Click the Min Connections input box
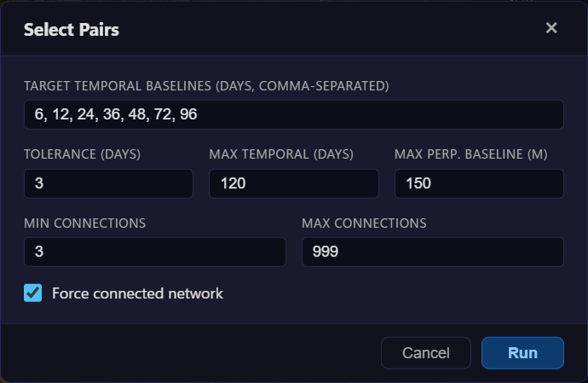 (155, 252)
